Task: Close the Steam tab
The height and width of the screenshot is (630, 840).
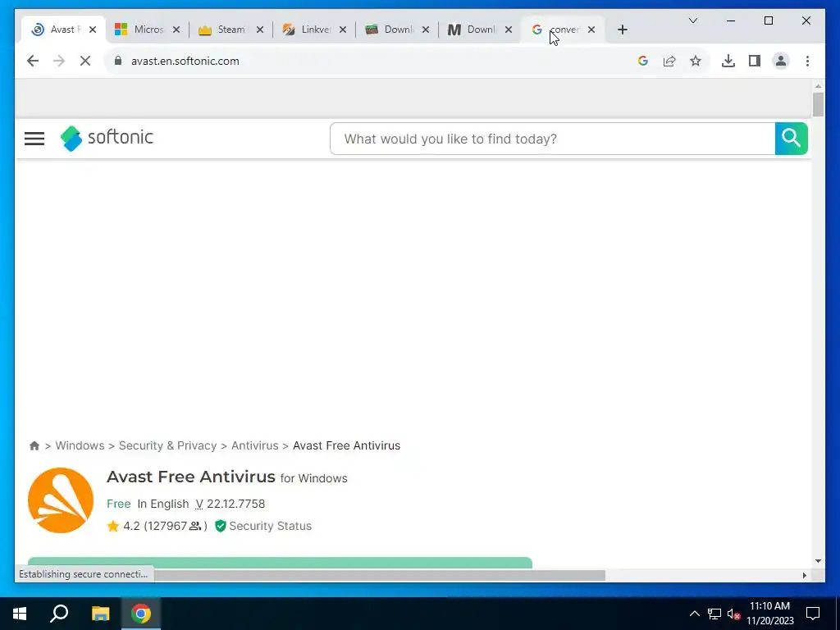Action: [260, 30]
